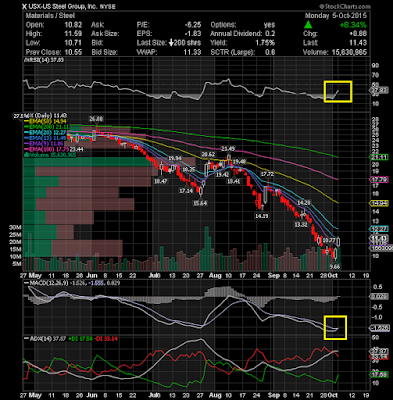This screenshot has width=393, height=400.
Task: Click the 14.94 yellow axis price tag
Action: pyautogui.click(x=379, y=203)
